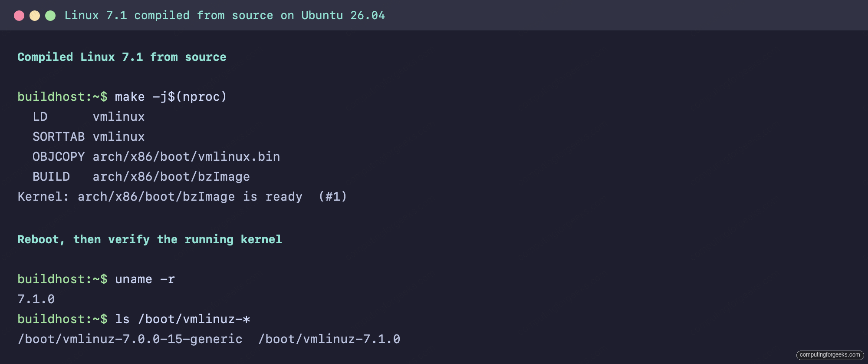This screenshot has height=364, width=868.
Task: Click the green maximize window button
Action: [x=50, y=16]
